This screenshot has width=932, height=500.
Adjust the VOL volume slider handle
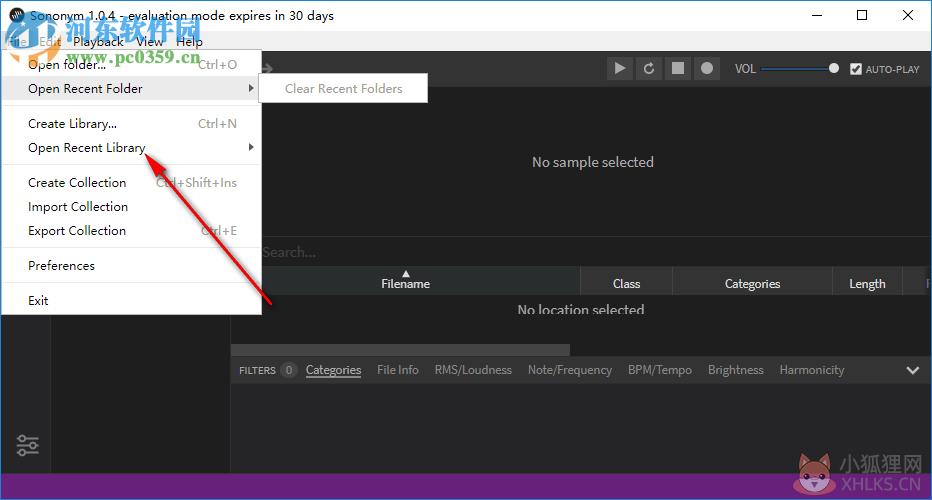tap(834, 68)
